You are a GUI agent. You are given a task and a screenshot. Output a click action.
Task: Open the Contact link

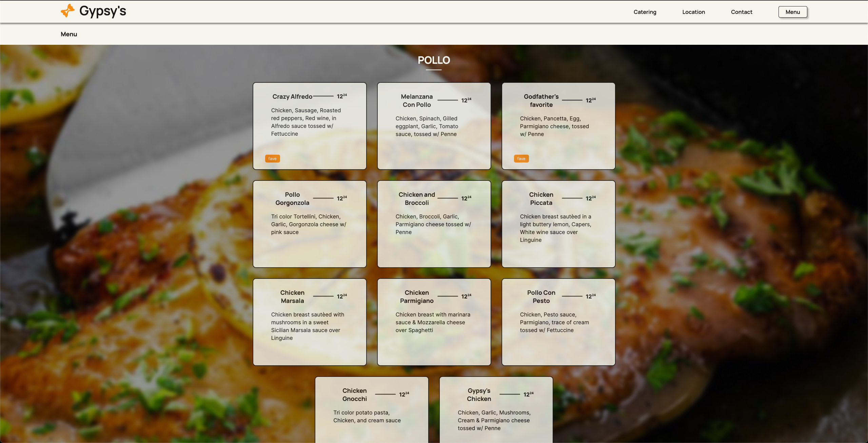pos(742,12)
